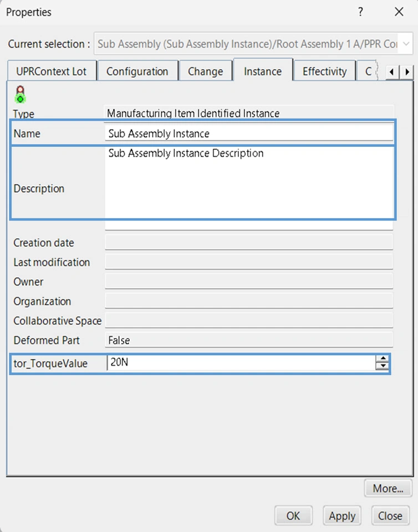
Task: Increase tor_TorqueValue with the up arrow
Action: click(x=382, y=359)
